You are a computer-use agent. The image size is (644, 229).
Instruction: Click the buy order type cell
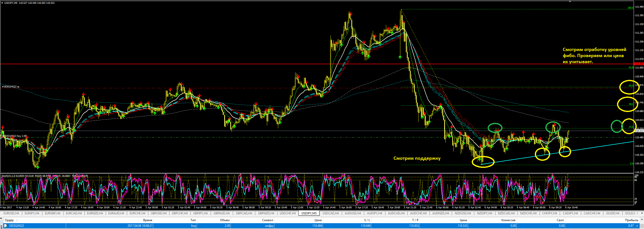click(194, 226)
